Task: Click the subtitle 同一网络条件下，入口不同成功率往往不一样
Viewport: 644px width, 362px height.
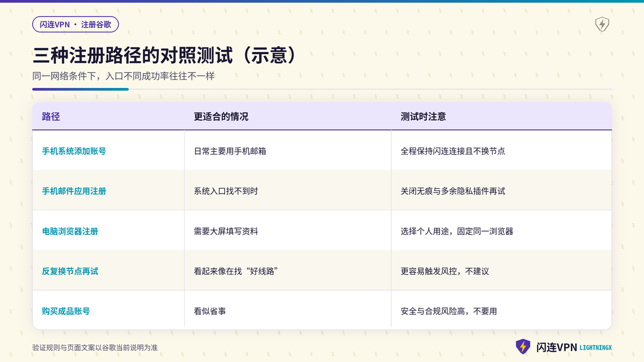Action: (123, 76)
